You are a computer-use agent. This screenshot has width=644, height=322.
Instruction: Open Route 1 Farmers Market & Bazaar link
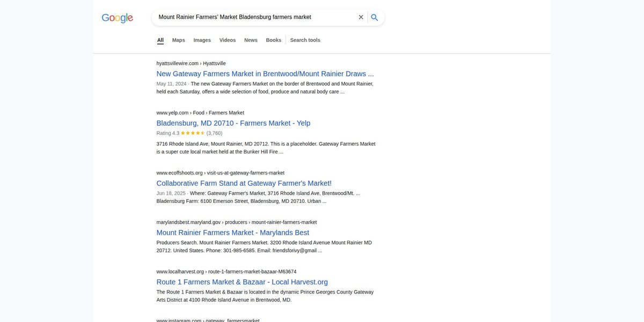click(242, 282)
